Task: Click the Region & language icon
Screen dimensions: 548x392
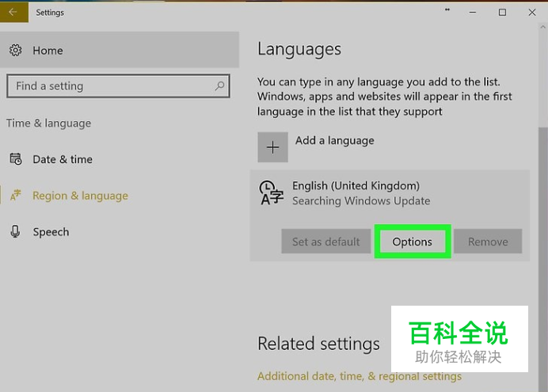Action: [15, 196]
